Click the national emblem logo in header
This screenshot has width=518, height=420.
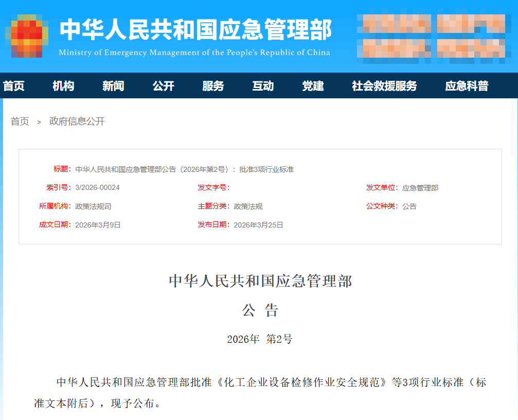(x=27, y=36)
